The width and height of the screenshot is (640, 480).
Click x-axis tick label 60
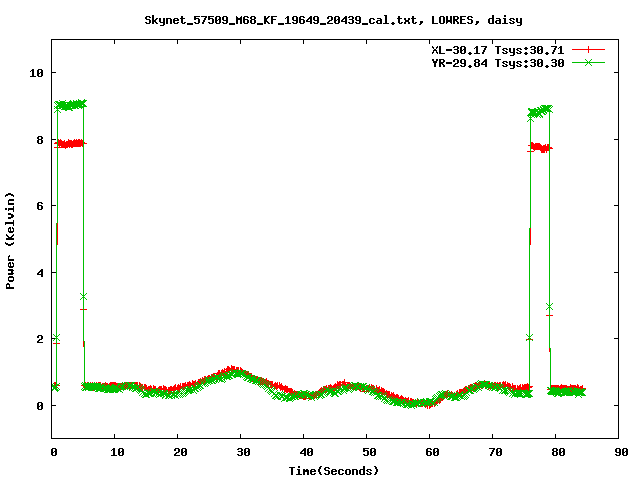(432, 452)
